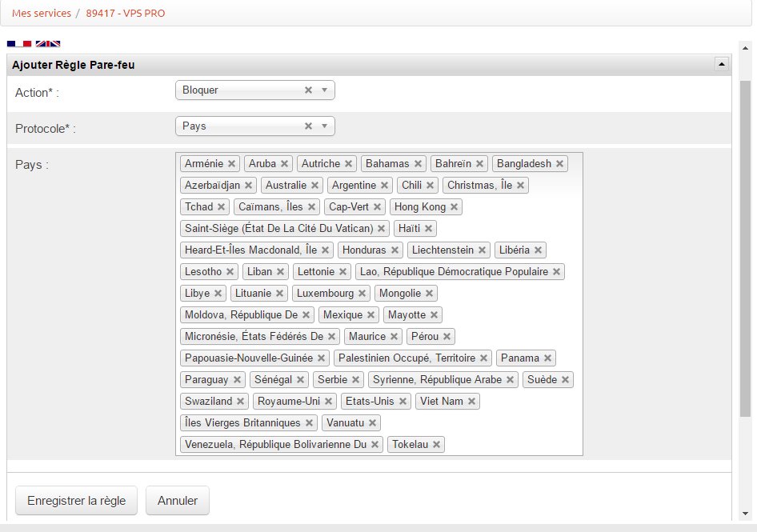Image resolution: width=757 pixels, height=532 pixels.
Task: Clear the Pays selection in Protocole
Action: pos(309,126)
